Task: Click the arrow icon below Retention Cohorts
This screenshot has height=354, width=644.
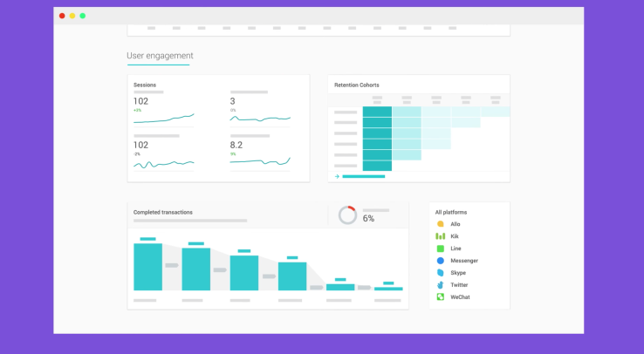Action: point(337,176)
